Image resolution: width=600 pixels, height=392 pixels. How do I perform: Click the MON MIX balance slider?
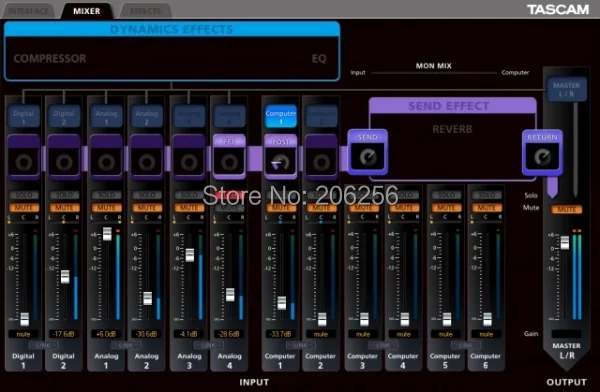point(434,72)
